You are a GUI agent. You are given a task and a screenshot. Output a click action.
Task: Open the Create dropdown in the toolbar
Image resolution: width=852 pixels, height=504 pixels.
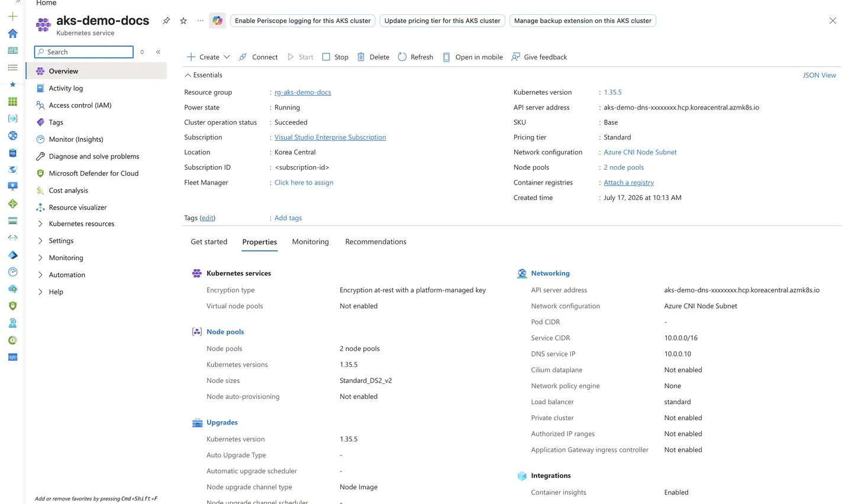208,57
